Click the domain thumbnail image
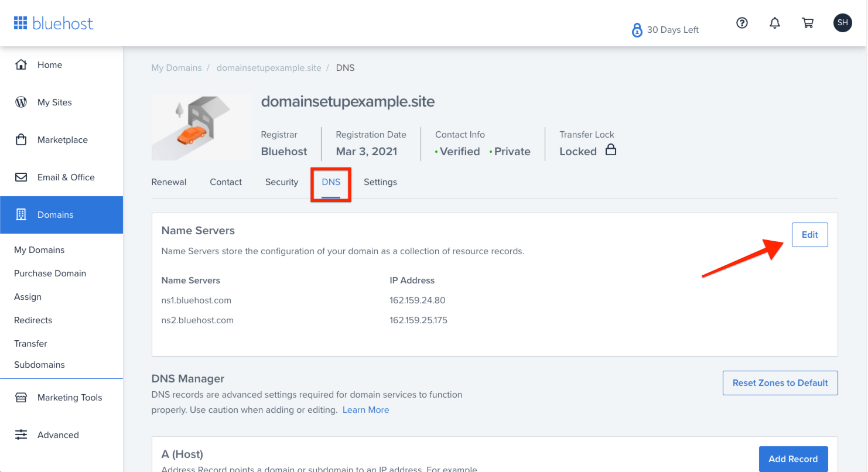868x472 pixels. 202,127
